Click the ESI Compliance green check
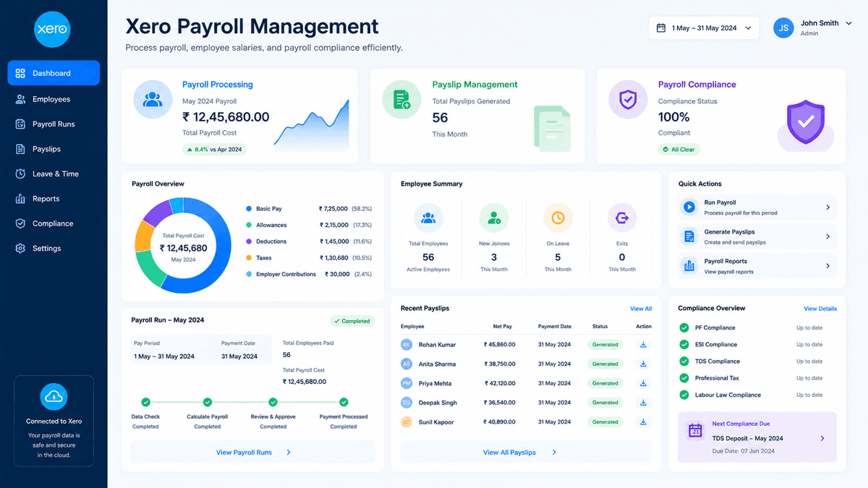Image resolution: width=868 pixels, height=488 pixels. point(684,345)
